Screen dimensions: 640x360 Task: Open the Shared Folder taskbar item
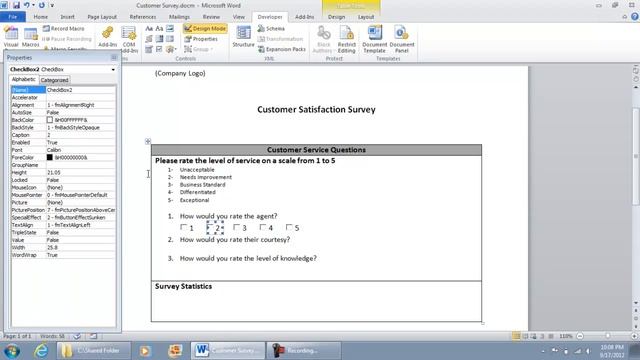94,351
